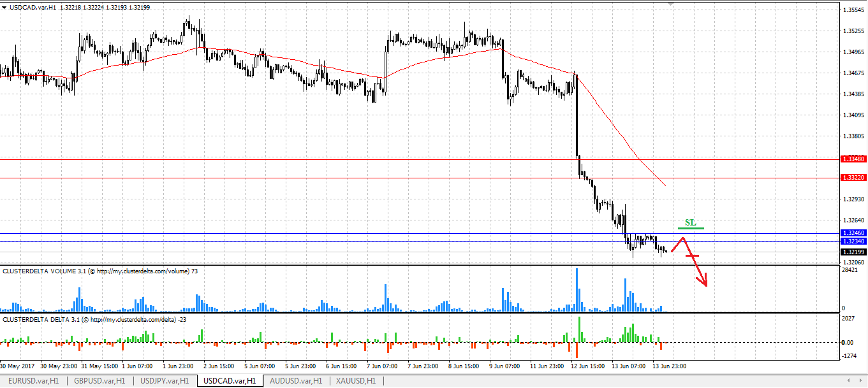Open the chart dropdown triangle beside USDCAD.var,H1 title
868x388 pixels.
[5, 6]
